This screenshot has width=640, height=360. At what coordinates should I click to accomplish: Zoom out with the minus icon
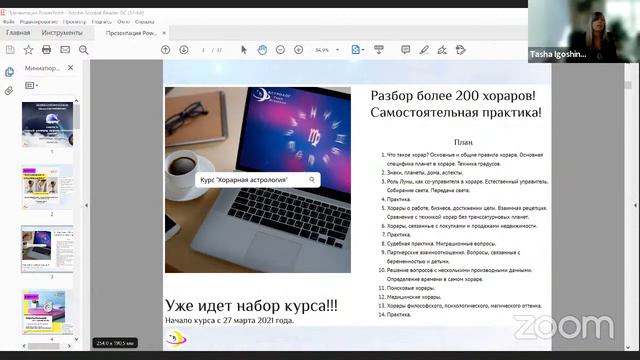[x=280, y=50]
